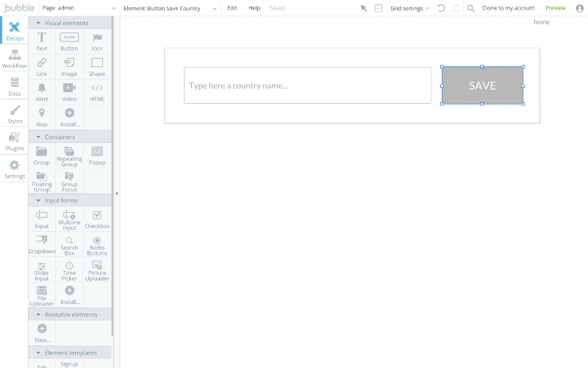The image size is (588, 368).
Task: Select the Repeating Group container
Action: 69,155
